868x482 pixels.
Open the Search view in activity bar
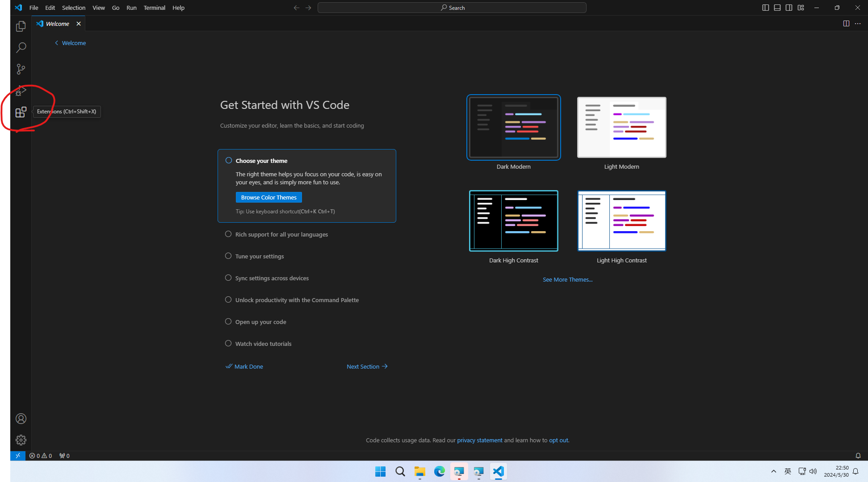[21, 48]
